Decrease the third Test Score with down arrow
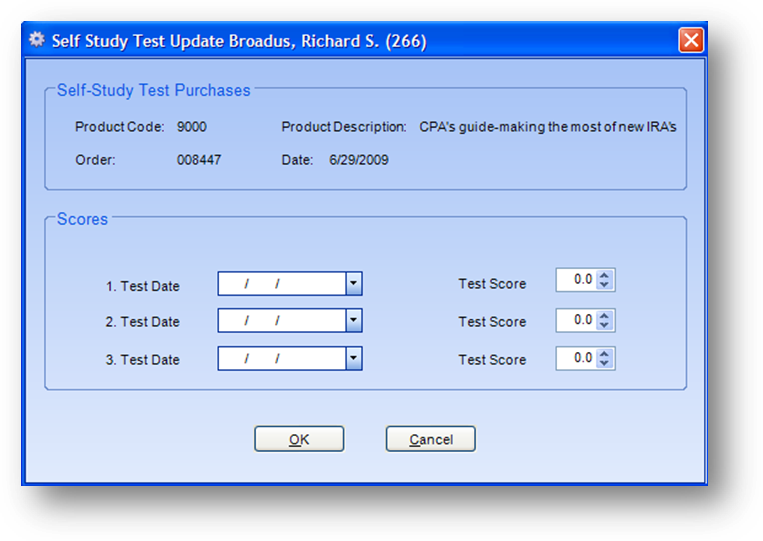 click(604, 363)
